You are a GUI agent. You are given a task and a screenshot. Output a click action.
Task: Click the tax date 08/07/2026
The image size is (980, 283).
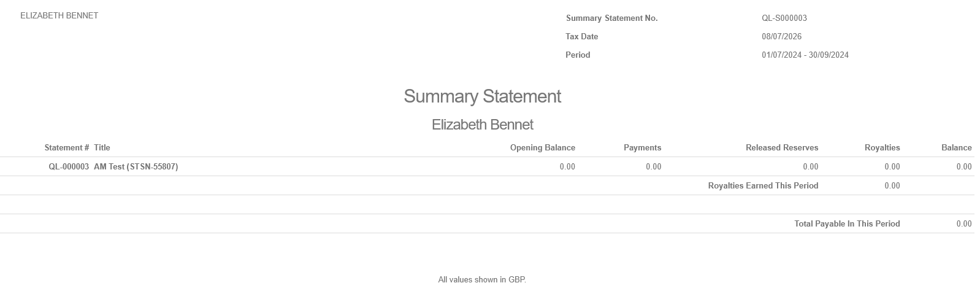[782, 37]
